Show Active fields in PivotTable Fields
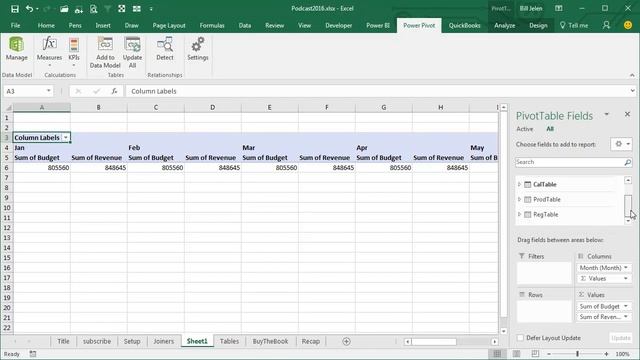 pyautogui.click(x=524, y=129)
